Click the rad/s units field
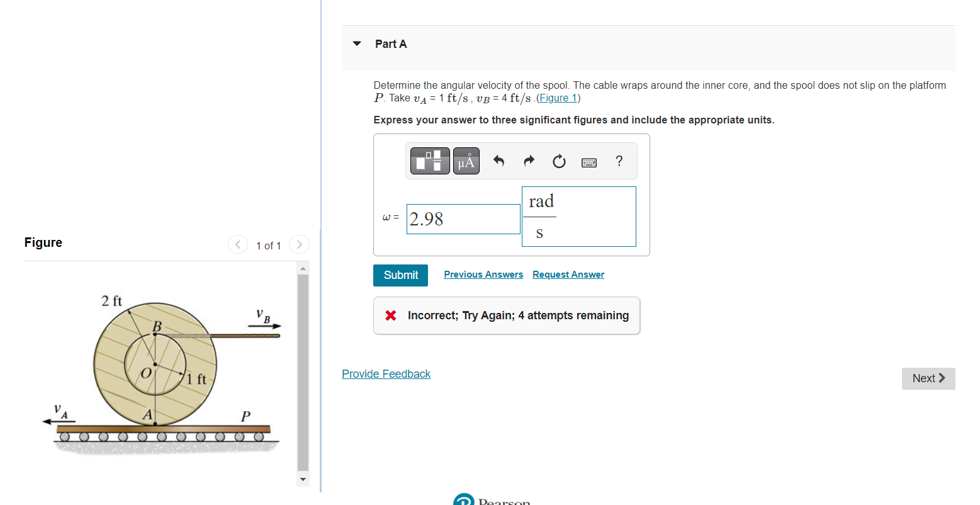Viewport: 980px width, 505px height. pos(578,216)
